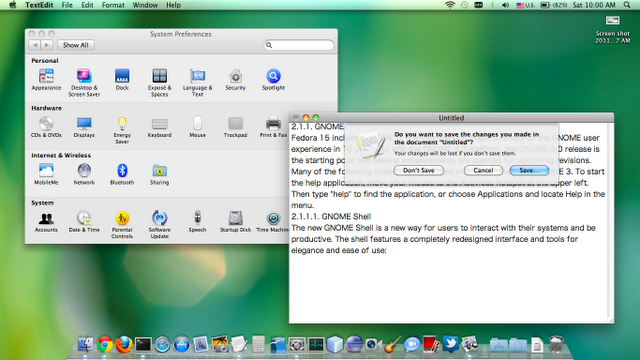Open the Displays preference pane

[x=84, y=127]
